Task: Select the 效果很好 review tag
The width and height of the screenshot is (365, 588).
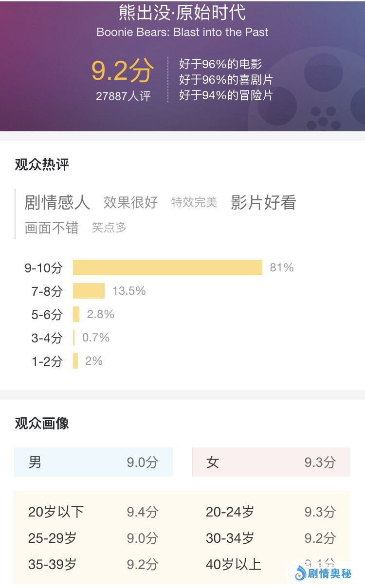Action: coord(130,202)
